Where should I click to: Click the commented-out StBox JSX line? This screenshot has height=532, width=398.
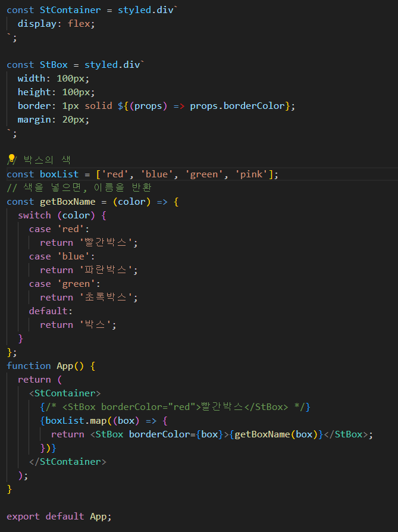[x=175, y=407]
